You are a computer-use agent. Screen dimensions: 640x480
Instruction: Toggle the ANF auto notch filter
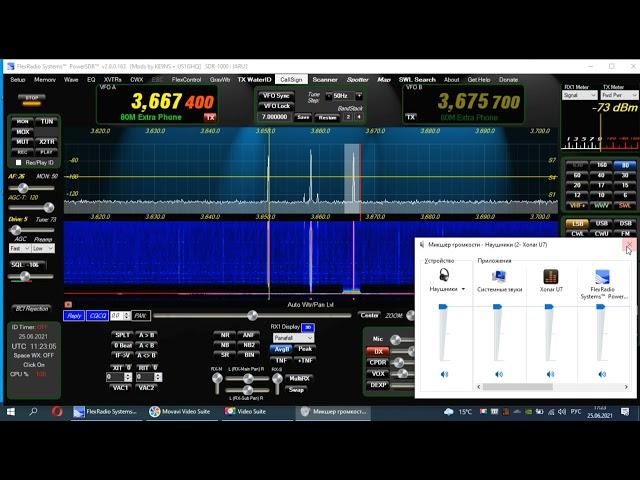tap(249, 335)
